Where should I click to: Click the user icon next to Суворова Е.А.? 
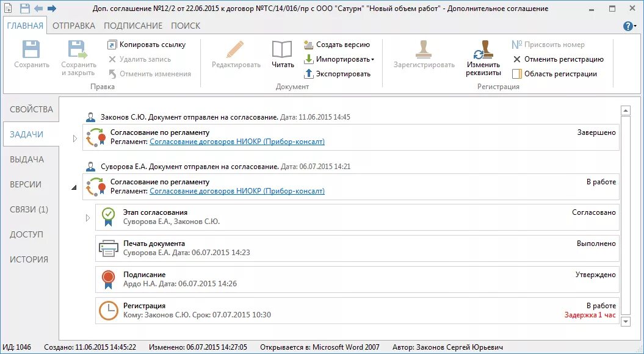[x=90, y=167]
